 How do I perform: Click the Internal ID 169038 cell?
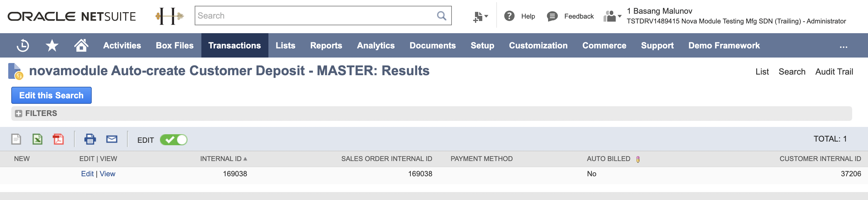(235, 174)
